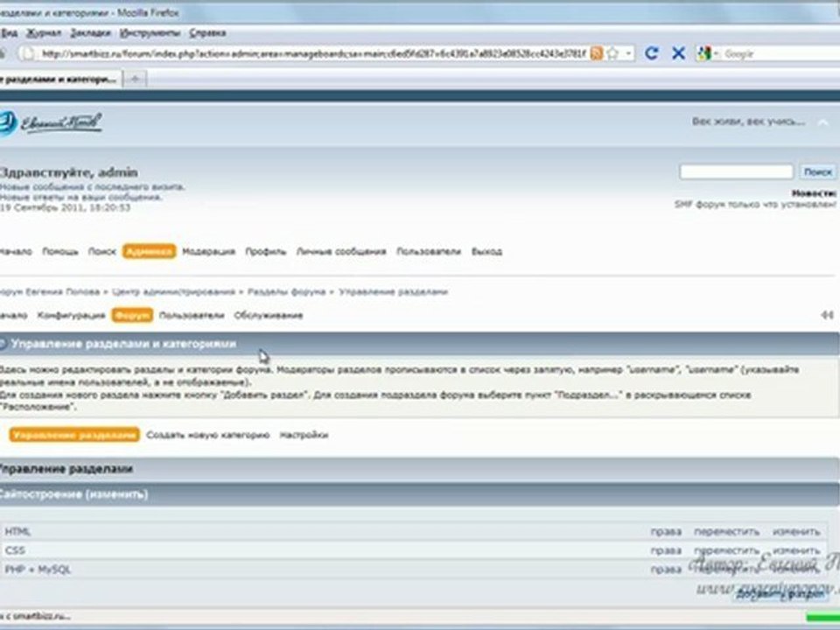840x630 pixels.
Task: Select the Управление разделами sub-tab
Action: tap(74, 435)
